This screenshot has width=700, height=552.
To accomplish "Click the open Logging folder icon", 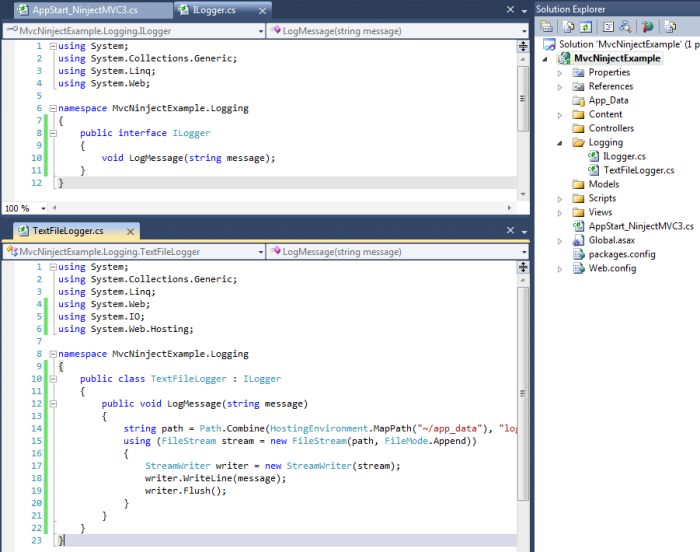I will (579, 142).
